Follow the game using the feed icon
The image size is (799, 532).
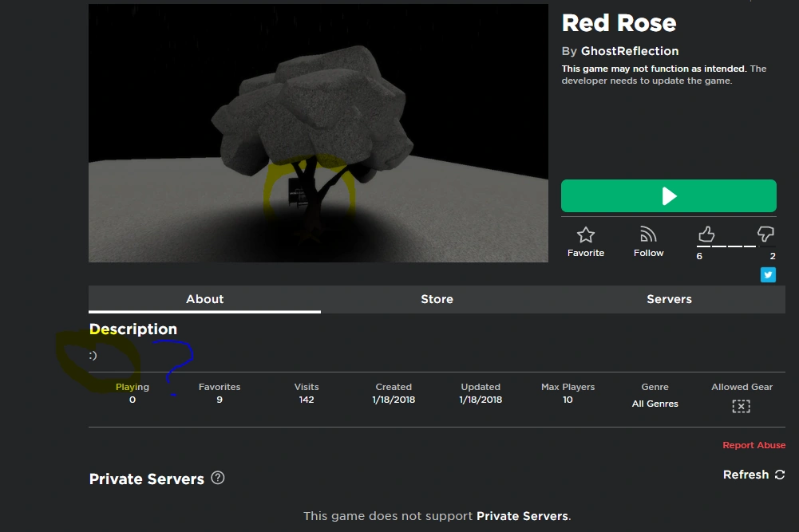coord(648,234)
